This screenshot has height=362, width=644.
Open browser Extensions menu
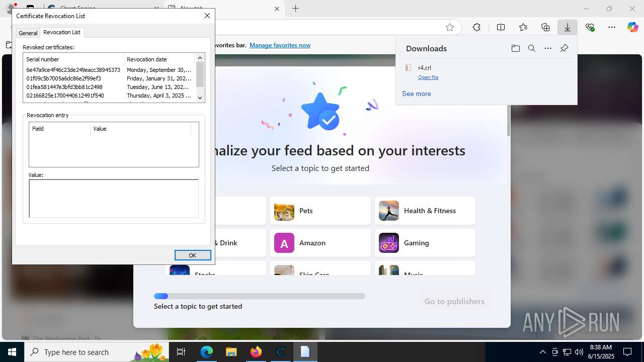(476, 27)
